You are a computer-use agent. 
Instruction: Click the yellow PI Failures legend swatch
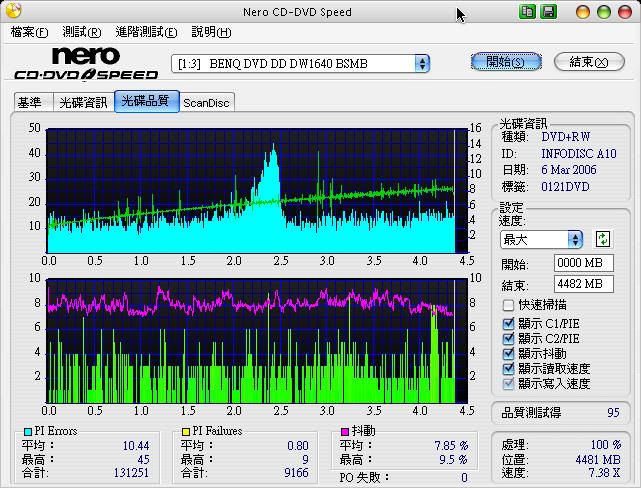click(186, 432)
